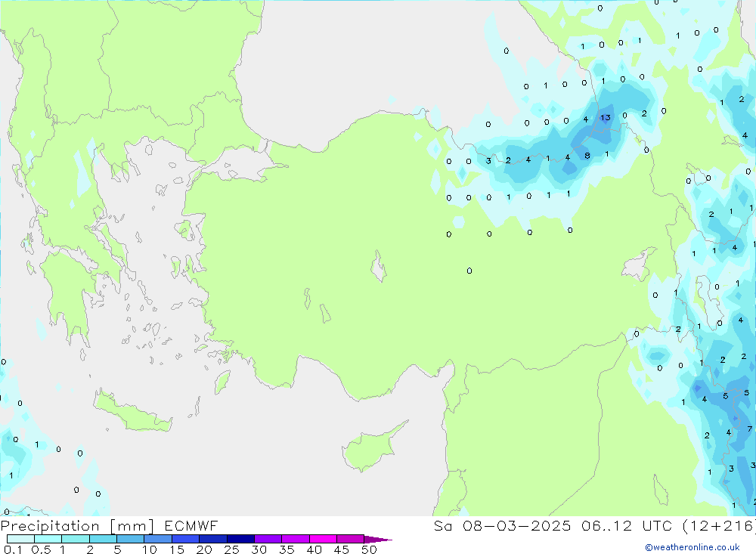Click the '8' precipitation value on map

click(587, 156)
